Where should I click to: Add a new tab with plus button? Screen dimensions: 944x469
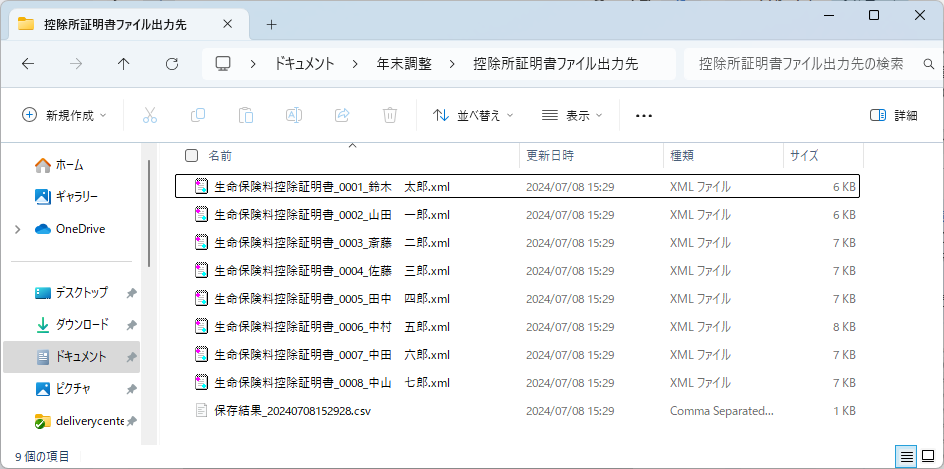pos(271,24)
